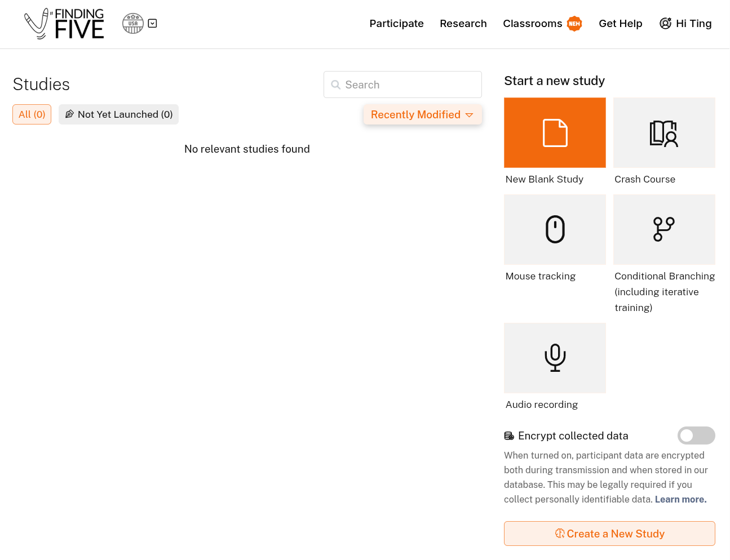Go to the Research menu item
Viewport: 730px width, 560px height.
click(463, 24)
